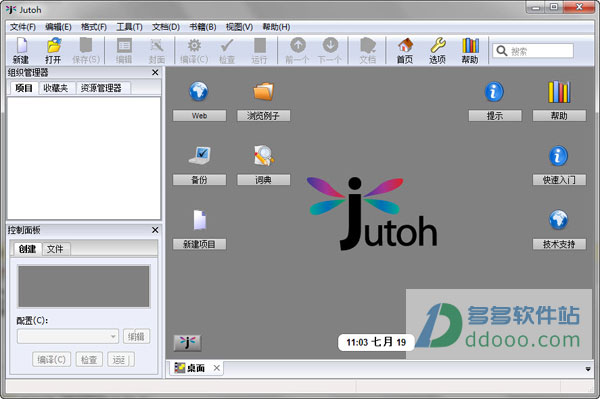Switch to the 文件 tab in control panel
This screenshot has width=600, height=399.
(55, 249)
